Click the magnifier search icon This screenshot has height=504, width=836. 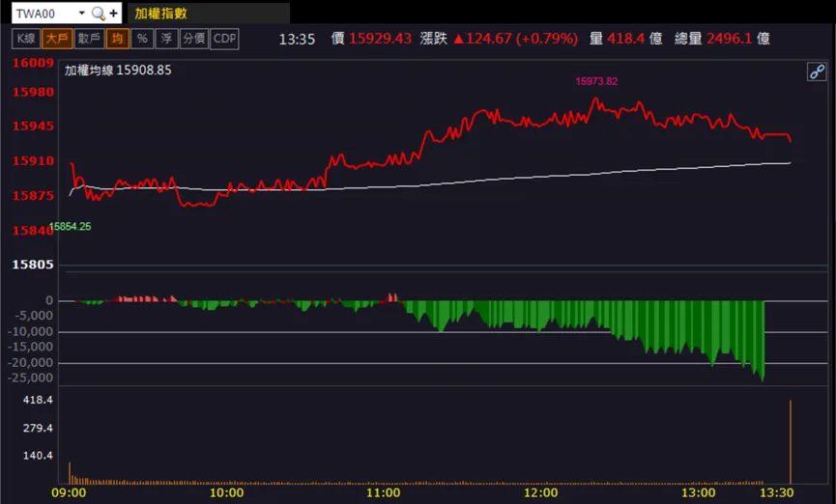click(99, 14)
